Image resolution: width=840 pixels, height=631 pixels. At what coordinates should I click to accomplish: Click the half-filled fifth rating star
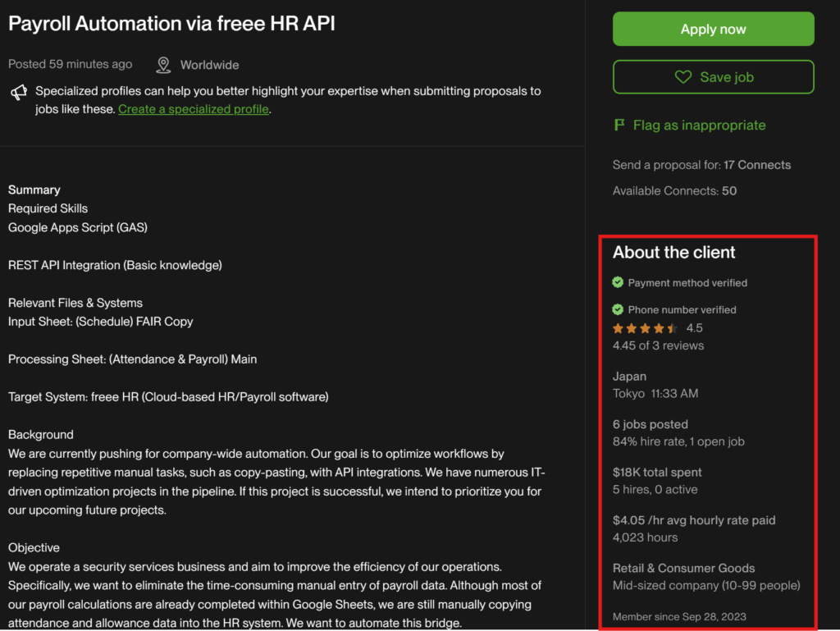click(x=673, y=328)
